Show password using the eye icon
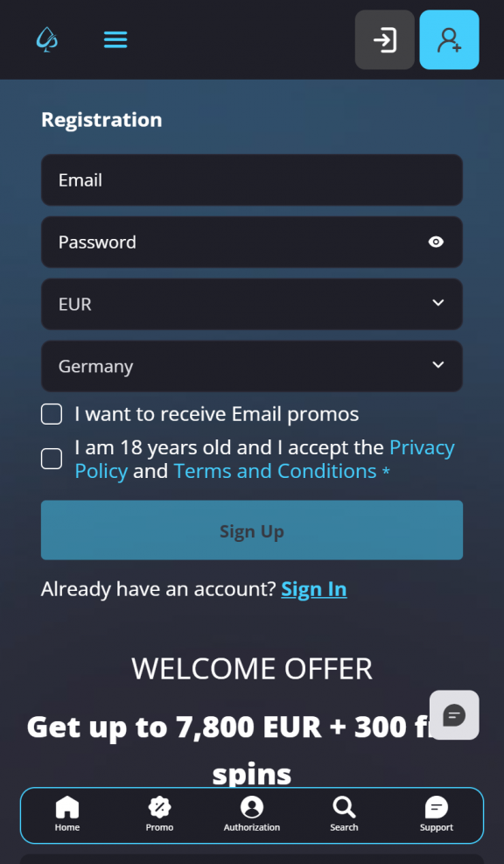504x864 pixels. point(437,242)
